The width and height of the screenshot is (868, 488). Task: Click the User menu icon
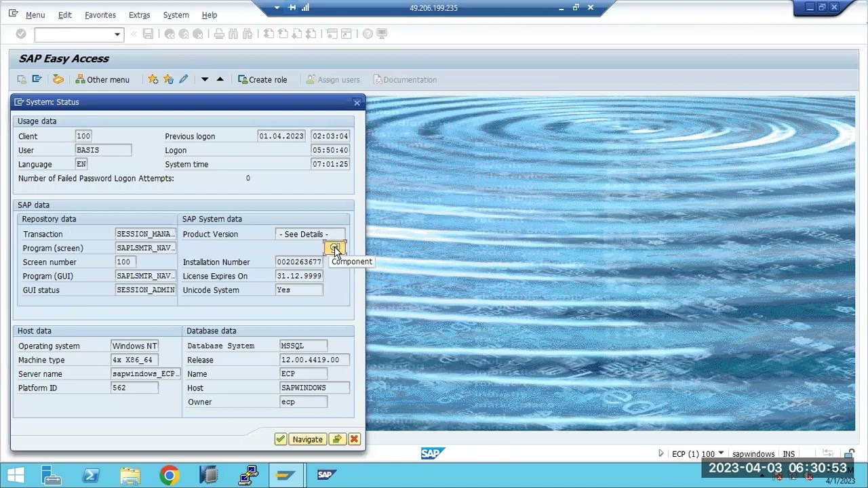(x=22, y=79)
